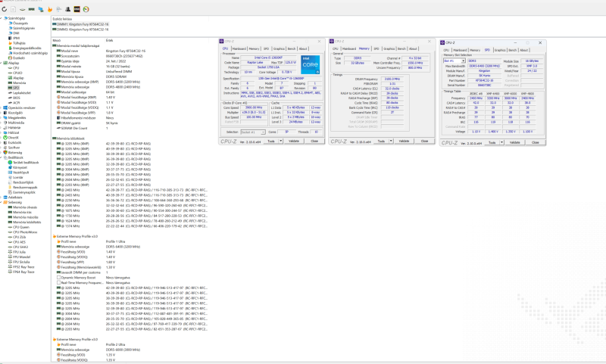Viewport: 606px width, 364px height.
Task: Toggle Real-Time Memory Frequency checkbox
Action: click(59, 282)
